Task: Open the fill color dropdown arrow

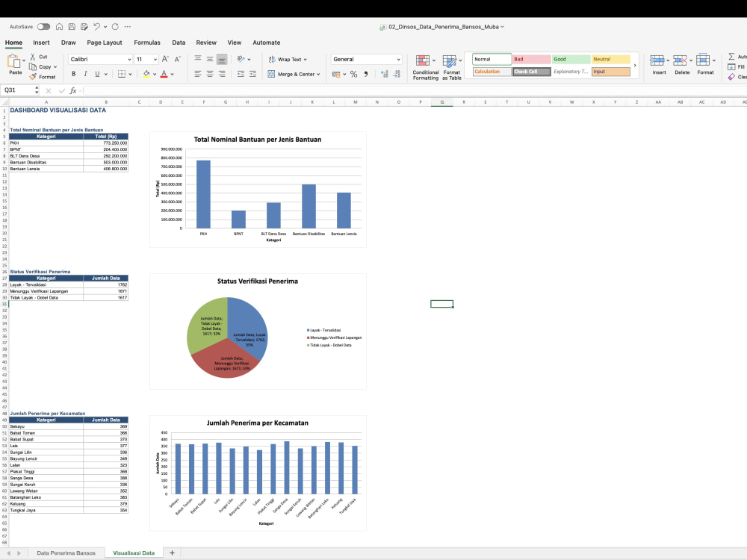Action: pyautogui.click(x=155, y=74)
